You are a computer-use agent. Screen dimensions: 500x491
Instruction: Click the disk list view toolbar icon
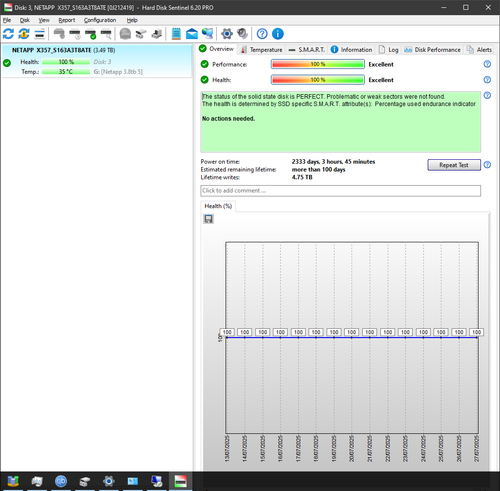click(40, 34)
